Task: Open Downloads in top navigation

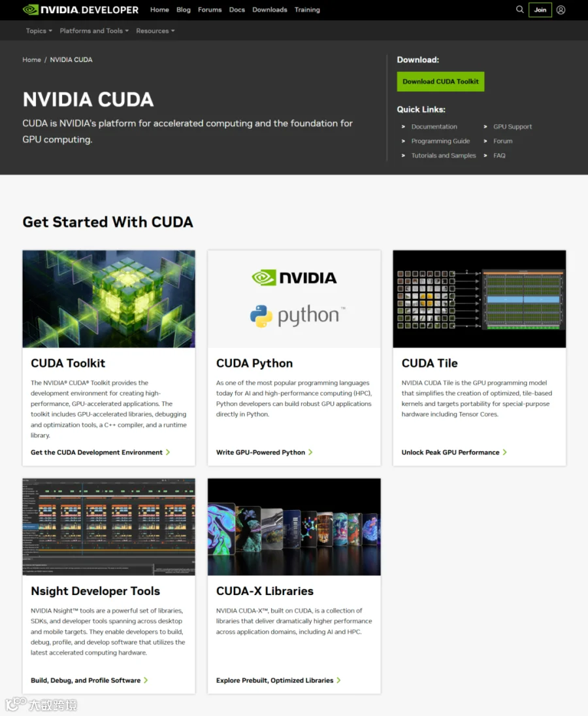Action: point(270,10)
